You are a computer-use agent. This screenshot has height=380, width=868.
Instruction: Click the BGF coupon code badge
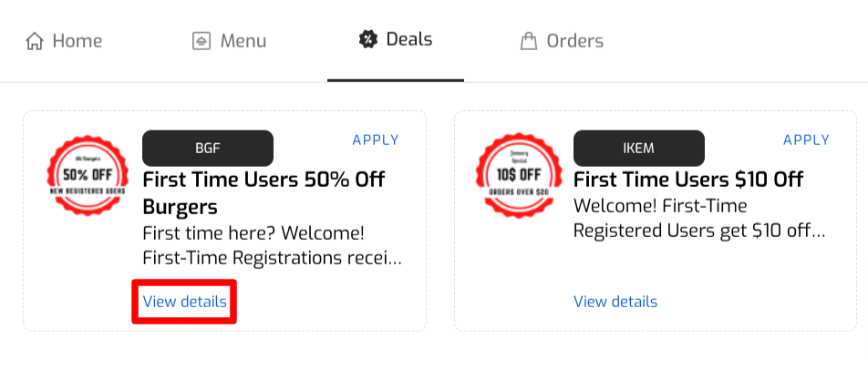(x=208, y=149)
